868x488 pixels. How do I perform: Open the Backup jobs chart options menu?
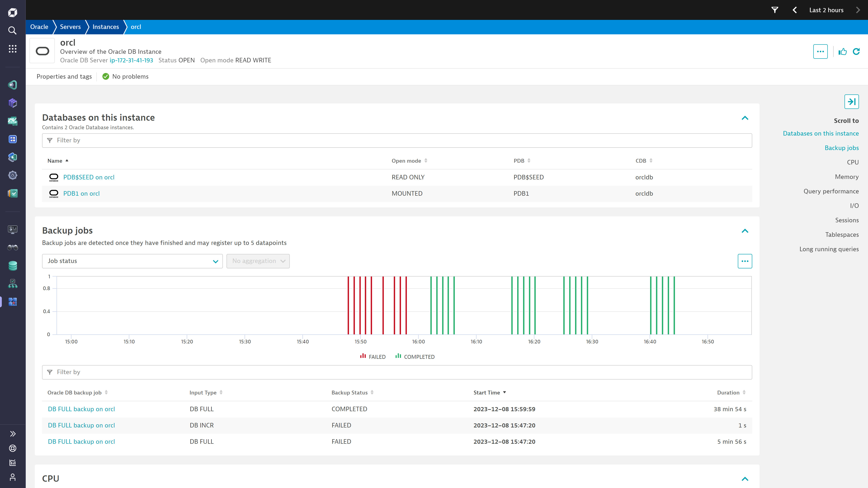pos(745,261)
